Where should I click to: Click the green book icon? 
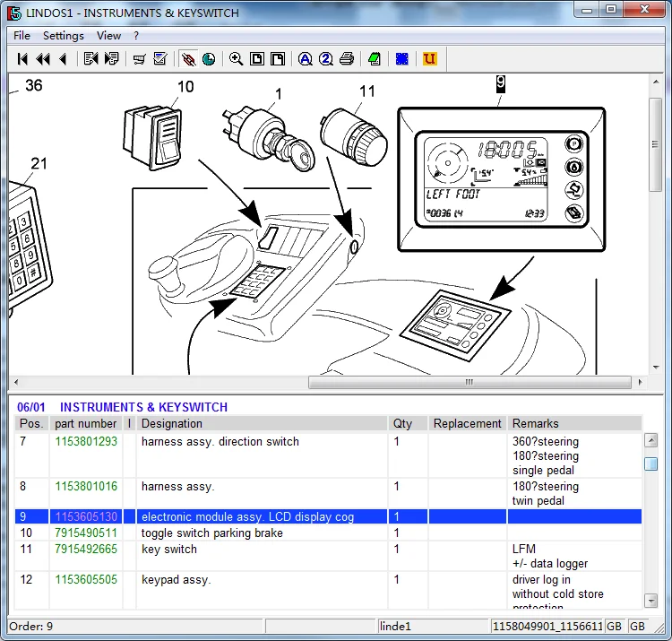pos(374,59)
